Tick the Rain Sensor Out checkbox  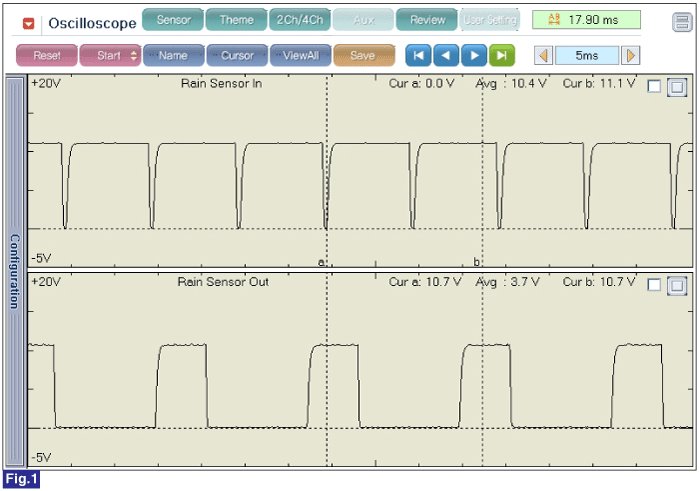coord(654,285)
